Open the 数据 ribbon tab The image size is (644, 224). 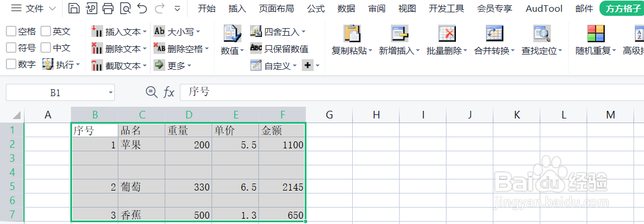[x=346, y=8]
